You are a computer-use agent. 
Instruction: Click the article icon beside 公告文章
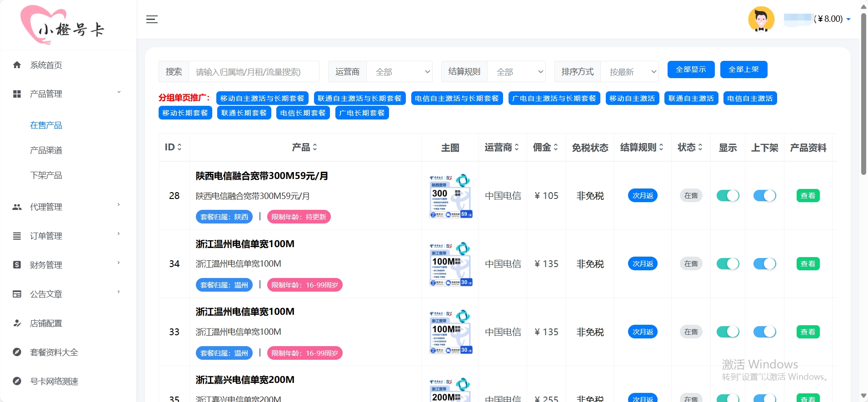pyautogui.click(x=17, y=294)
